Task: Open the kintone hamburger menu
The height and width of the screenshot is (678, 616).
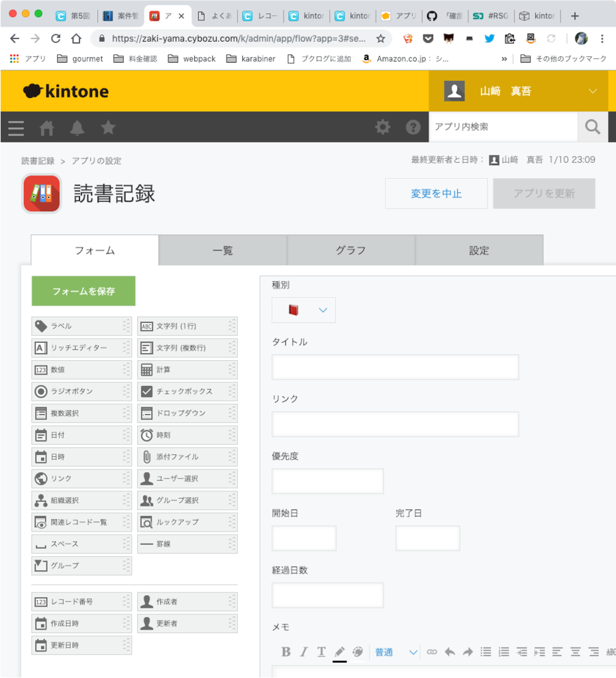Action: point(15,127)
